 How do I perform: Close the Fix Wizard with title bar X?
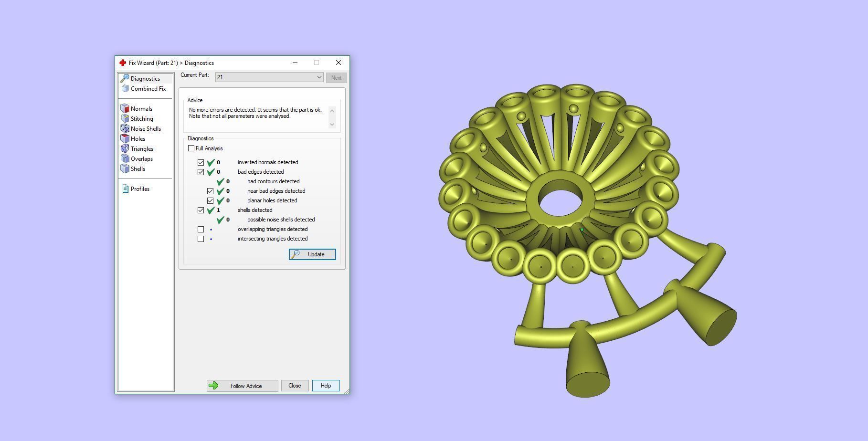click(x=339, y=63)
